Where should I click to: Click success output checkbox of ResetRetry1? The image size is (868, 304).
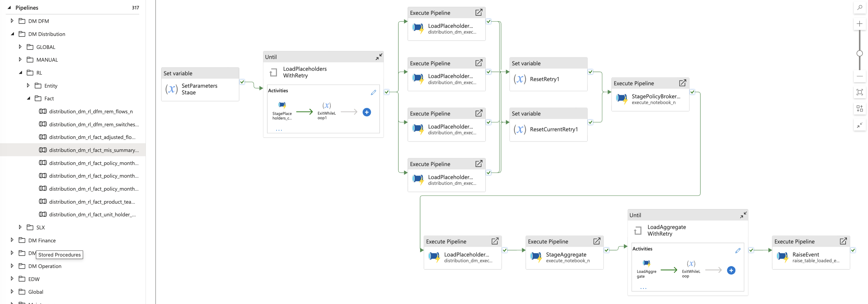(x=590, y=72)
